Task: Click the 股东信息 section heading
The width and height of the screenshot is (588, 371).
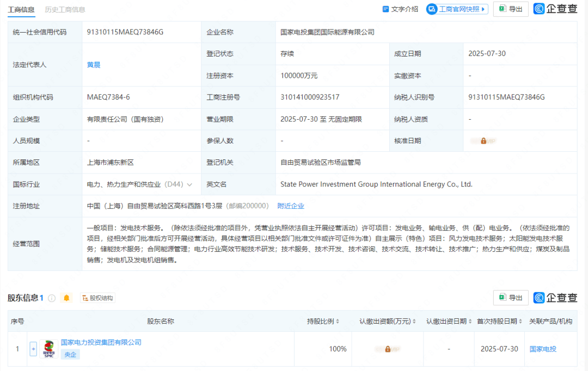Action: click(x=23, y=298)
